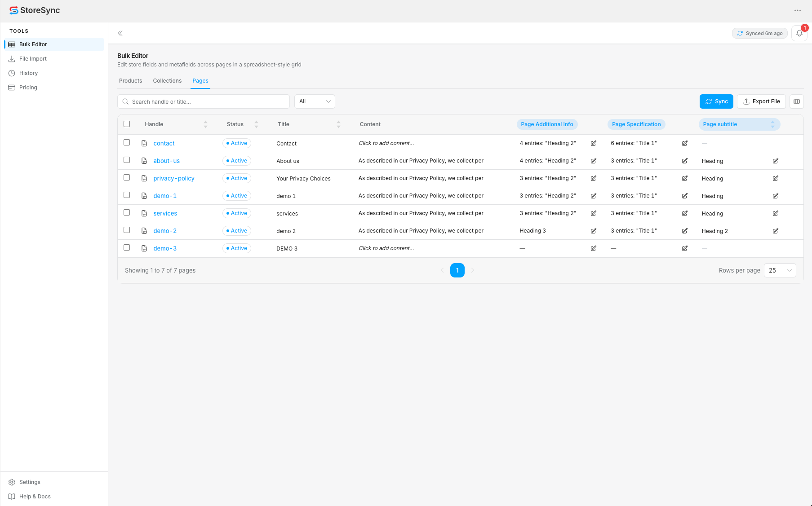812x506 pixels.
Task: Edit Page Additional Info for demo-3 row
Action: [x=594, y=248]
